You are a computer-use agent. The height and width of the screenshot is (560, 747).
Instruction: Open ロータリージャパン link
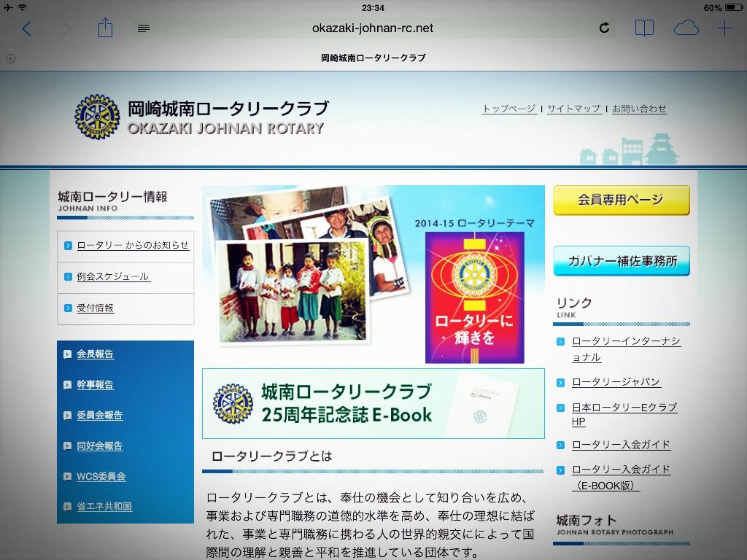(616, 382)
